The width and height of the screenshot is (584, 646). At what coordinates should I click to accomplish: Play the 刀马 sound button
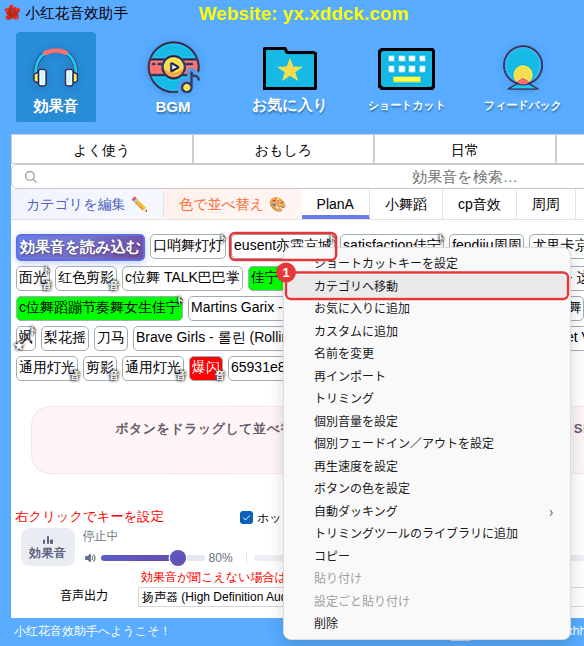pos(111,338)
